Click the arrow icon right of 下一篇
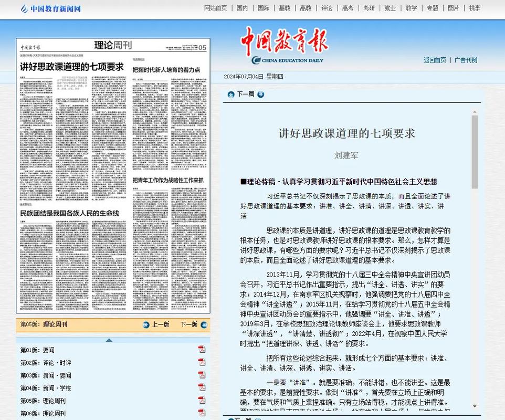 point(261,94)
